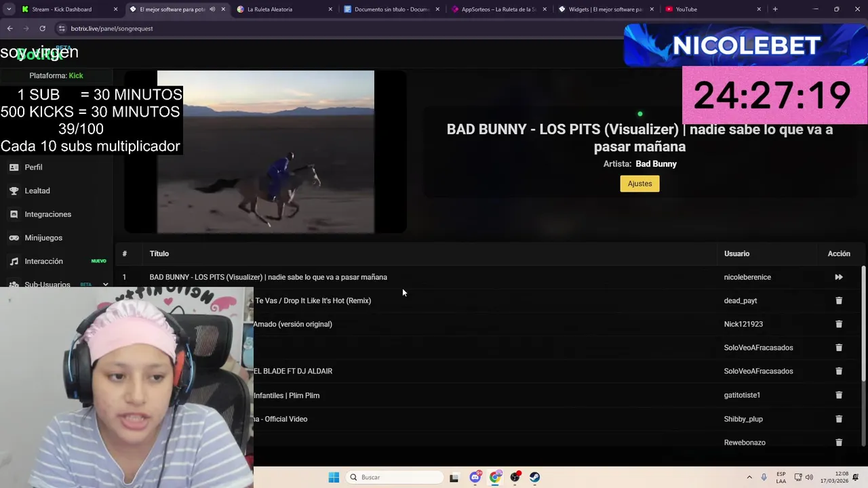The image size is (868, 488).
Task: Click the address bar URL
Action: 111,28
